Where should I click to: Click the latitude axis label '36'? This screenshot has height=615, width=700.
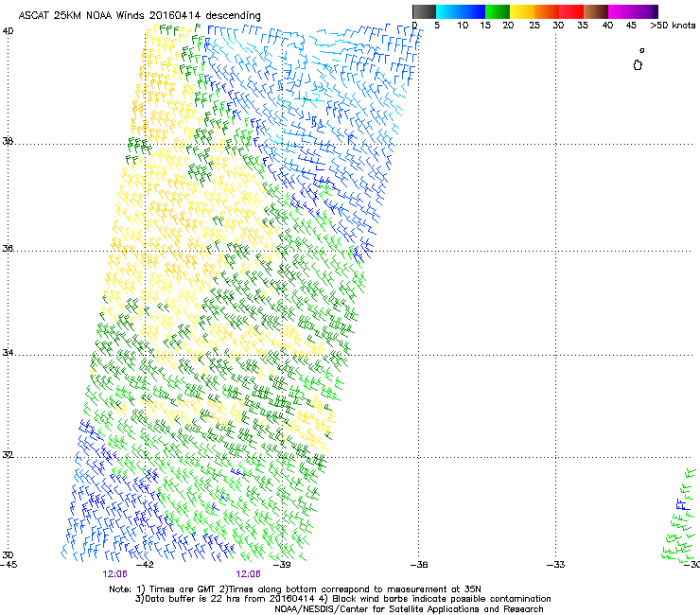(8, 248)
